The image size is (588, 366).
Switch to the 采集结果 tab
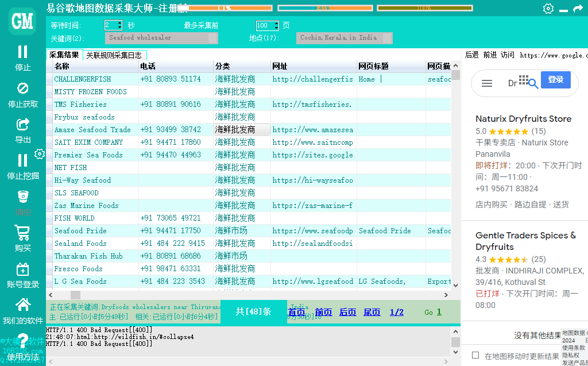coord(64,55)
